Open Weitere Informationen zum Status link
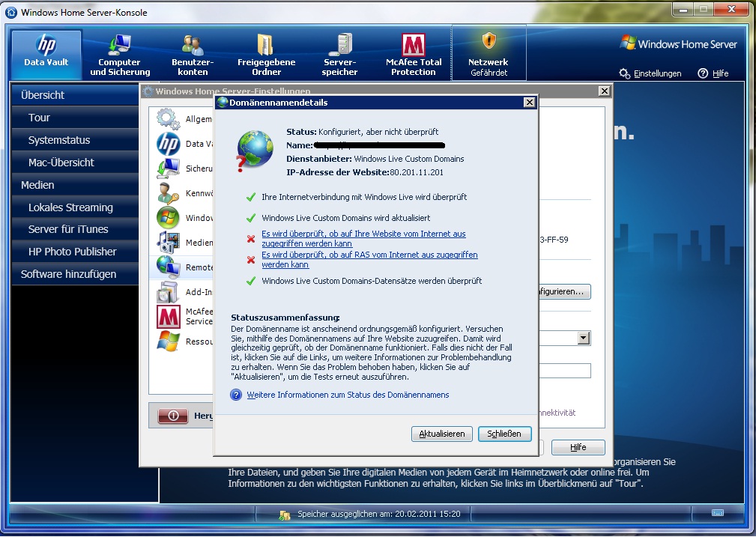This screenshot has height=537, width=756. [x=348, y=395]
